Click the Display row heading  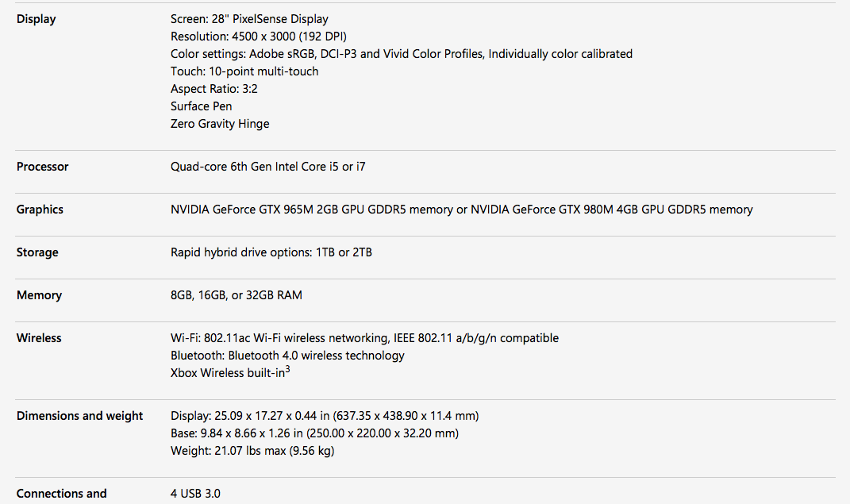point(37,19)
